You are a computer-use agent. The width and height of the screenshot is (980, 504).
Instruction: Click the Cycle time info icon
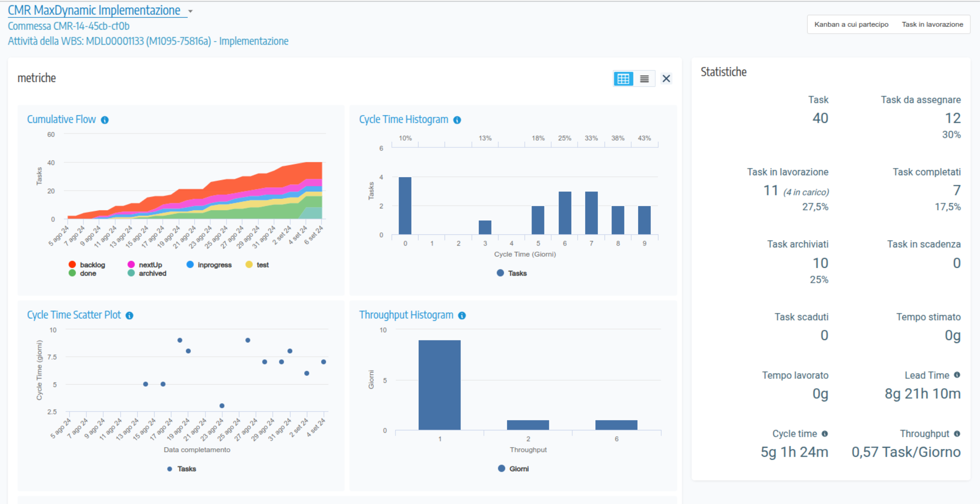pos(824,433)
